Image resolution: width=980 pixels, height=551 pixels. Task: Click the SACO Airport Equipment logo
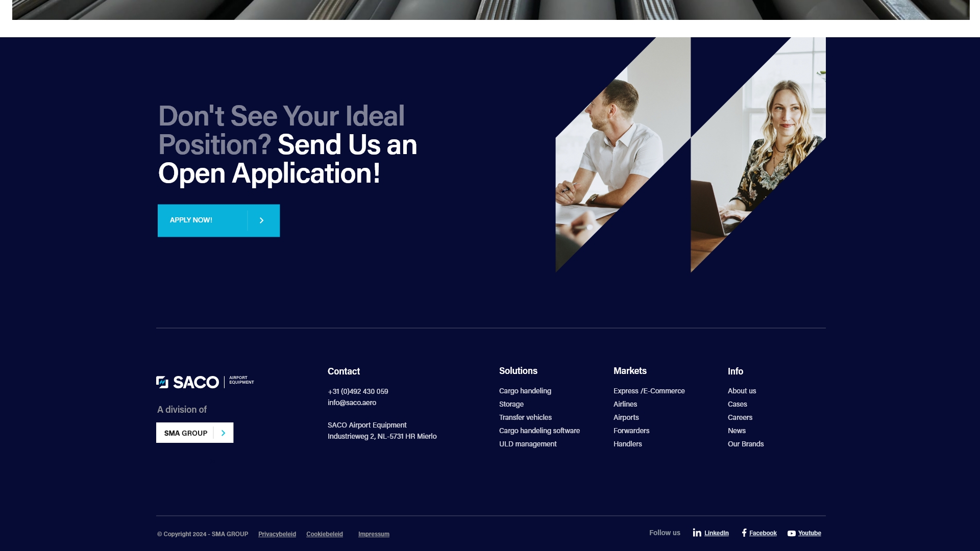[205, 382]
